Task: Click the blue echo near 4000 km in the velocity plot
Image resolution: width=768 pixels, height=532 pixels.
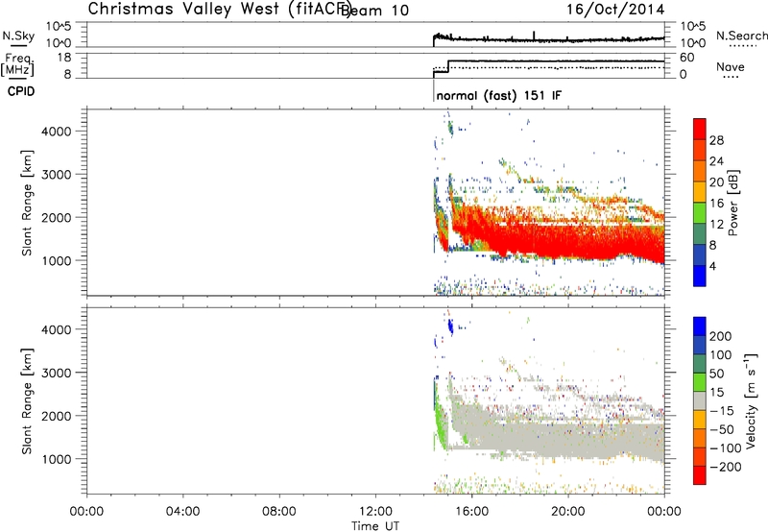Action: tap(450, 326)
